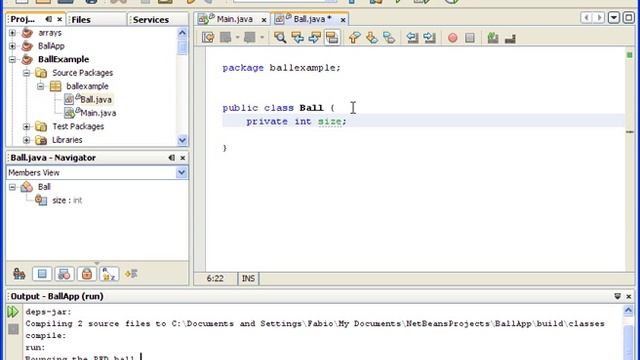Click Shift Line Left icon
The height and width of the screenshot is (360, 640).
tap(412, 38)
